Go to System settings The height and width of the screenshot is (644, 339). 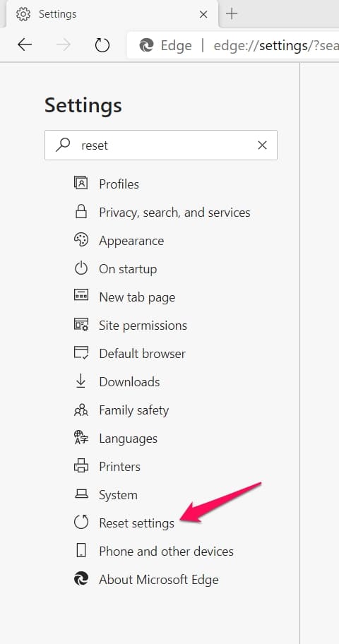(x=119, y=495)
